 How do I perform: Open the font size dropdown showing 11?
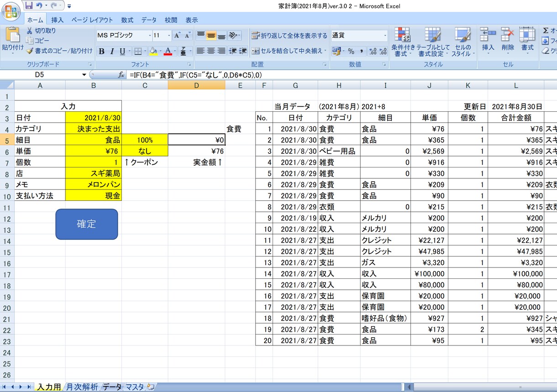click(168, 36)
